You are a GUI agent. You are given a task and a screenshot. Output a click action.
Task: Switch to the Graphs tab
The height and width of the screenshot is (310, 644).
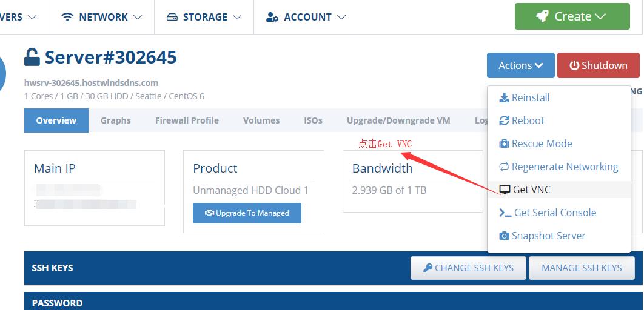pos(116,120)
